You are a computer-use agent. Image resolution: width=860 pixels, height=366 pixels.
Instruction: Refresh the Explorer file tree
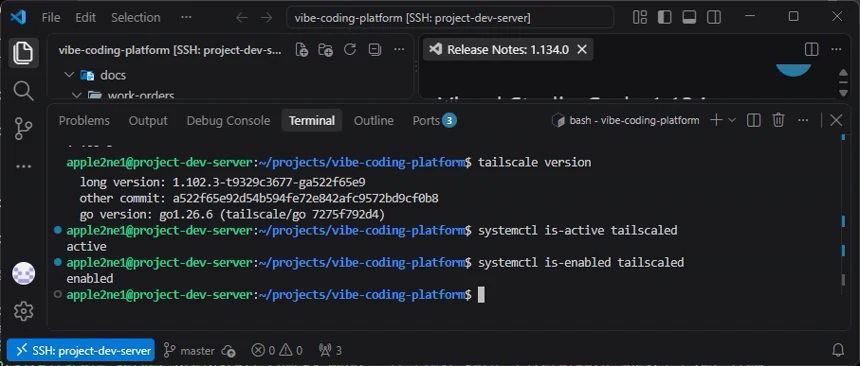350,50
